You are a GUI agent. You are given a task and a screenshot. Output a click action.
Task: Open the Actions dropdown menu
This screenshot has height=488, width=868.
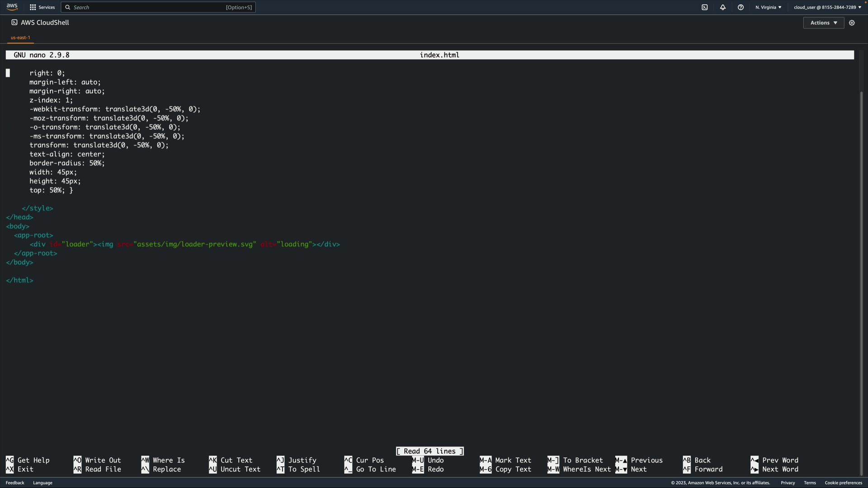point(823,23)
